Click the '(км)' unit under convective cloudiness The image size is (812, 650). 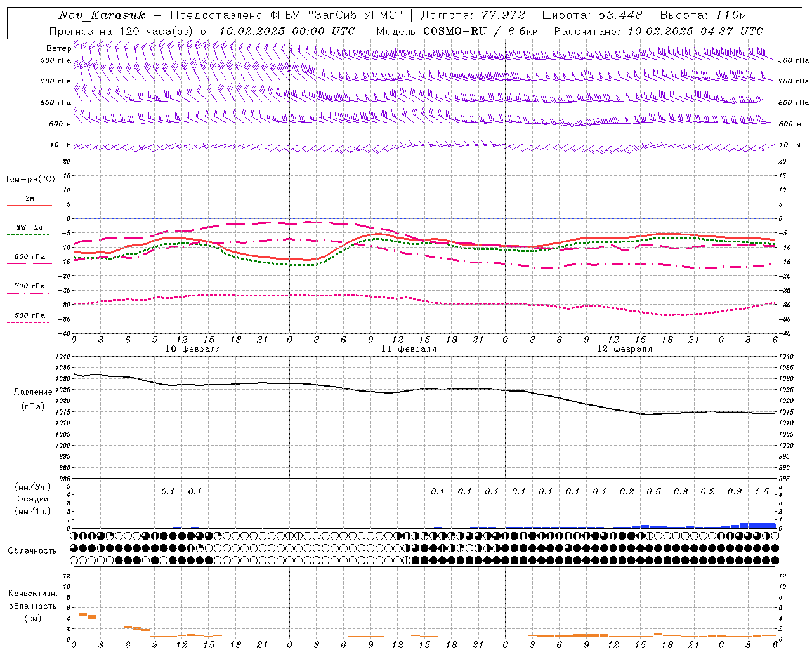pos(34,618)
